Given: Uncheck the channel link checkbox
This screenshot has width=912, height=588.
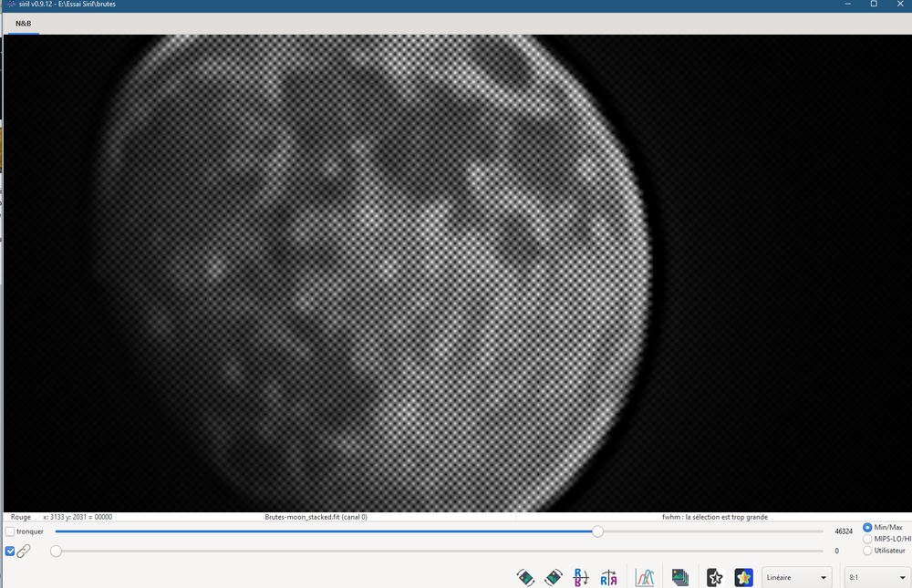Looking at the screenshot, I should [10, 551].
